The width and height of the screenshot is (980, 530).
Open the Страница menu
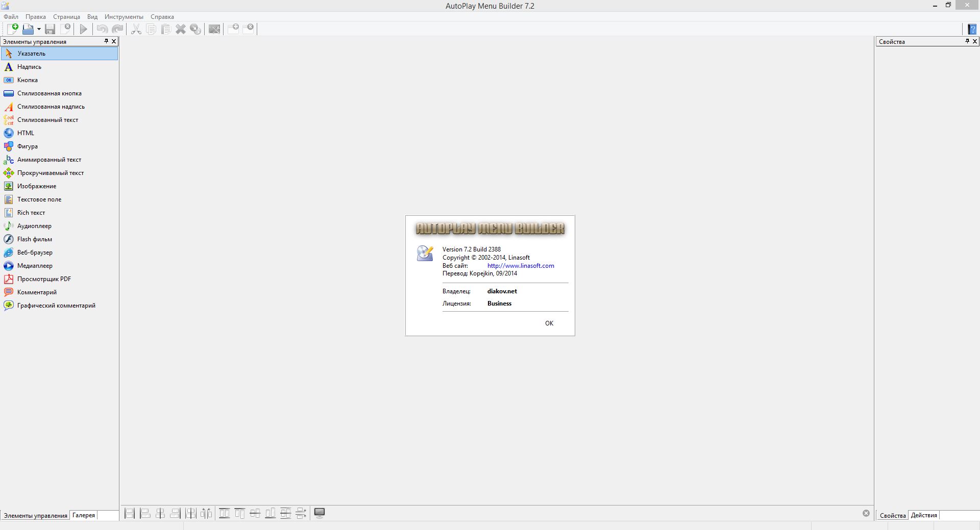(66, 17)
